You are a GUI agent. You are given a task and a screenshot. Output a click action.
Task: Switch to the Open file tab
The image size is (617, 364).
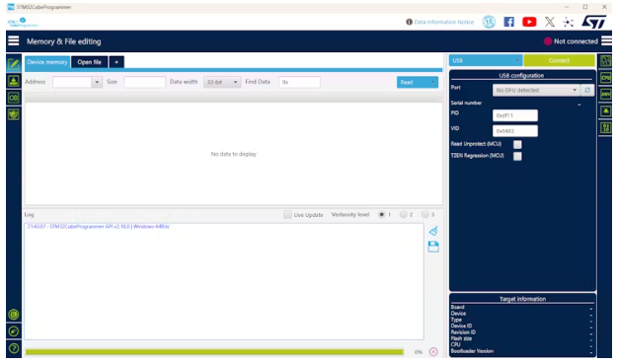click(89, 62)
